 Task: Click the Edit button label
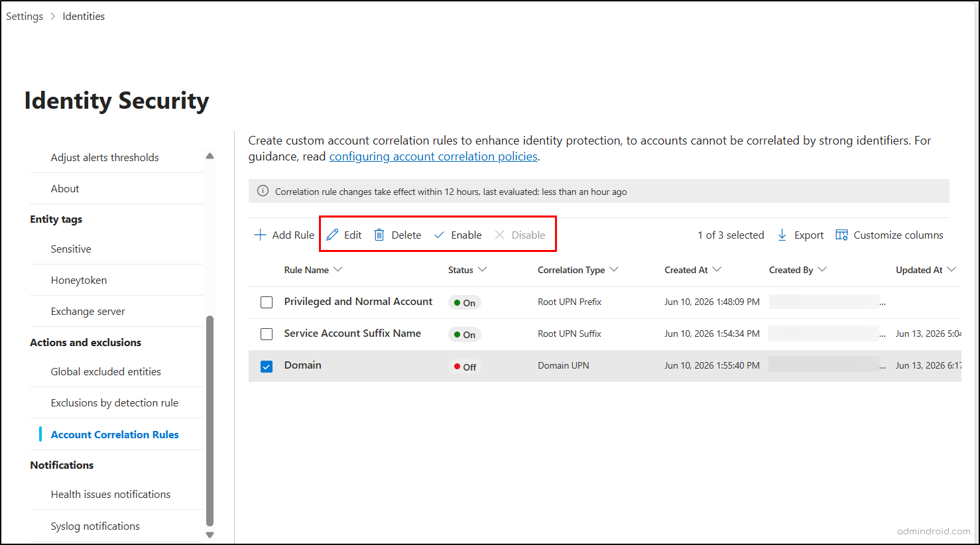click(353, 235)
